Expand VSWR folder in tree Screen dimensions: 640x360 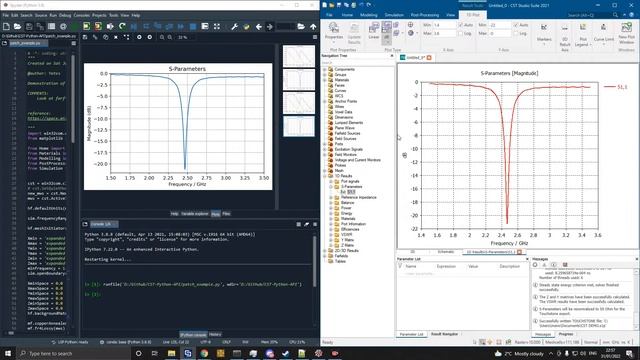(331, 235)
